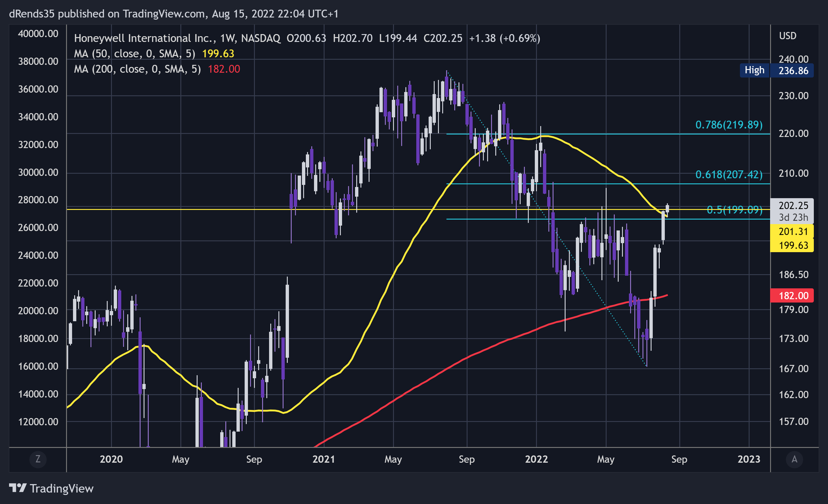828x504 pixels.
Task: Click the +1.38 (+0.69%) change value
Action: (x=504, y=38)
